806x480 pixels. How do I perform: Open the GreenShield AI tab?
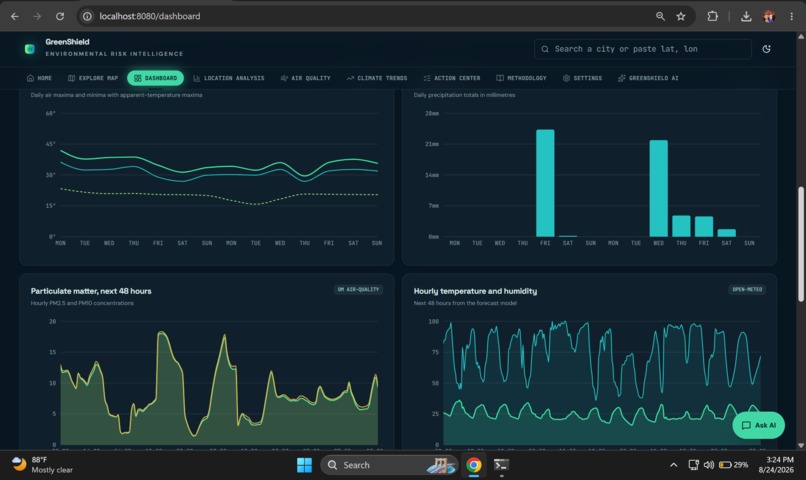(648, 78)
